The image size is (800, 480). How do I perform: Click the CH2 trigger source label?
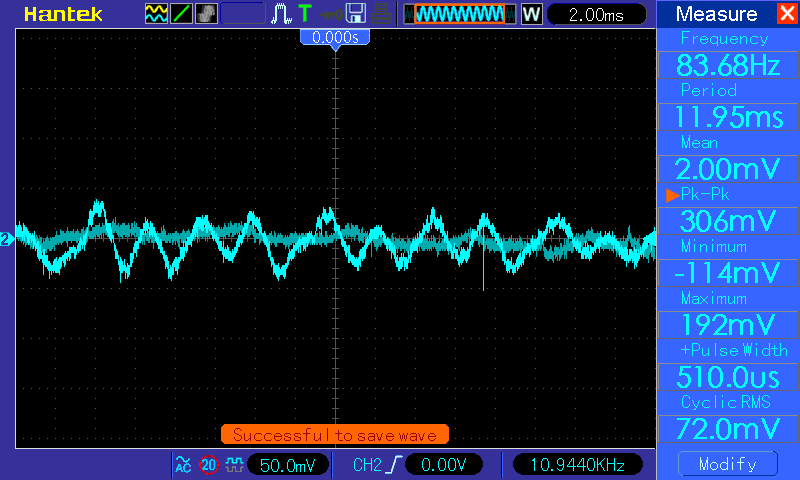(x=367, y=465)
